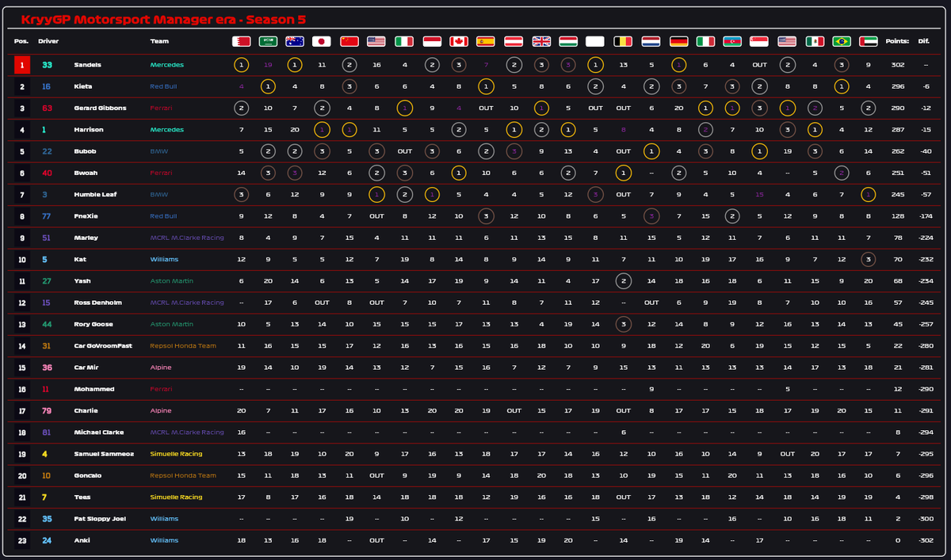Click the 'Driver' column header
Image resolution: width=951 pixels, height=560 pixels.
click(48, 41)
